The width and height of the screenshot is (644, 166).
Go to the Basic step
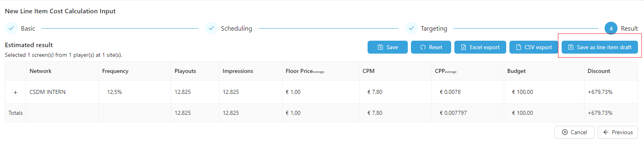pyautogui.click(x=28, y=29)
